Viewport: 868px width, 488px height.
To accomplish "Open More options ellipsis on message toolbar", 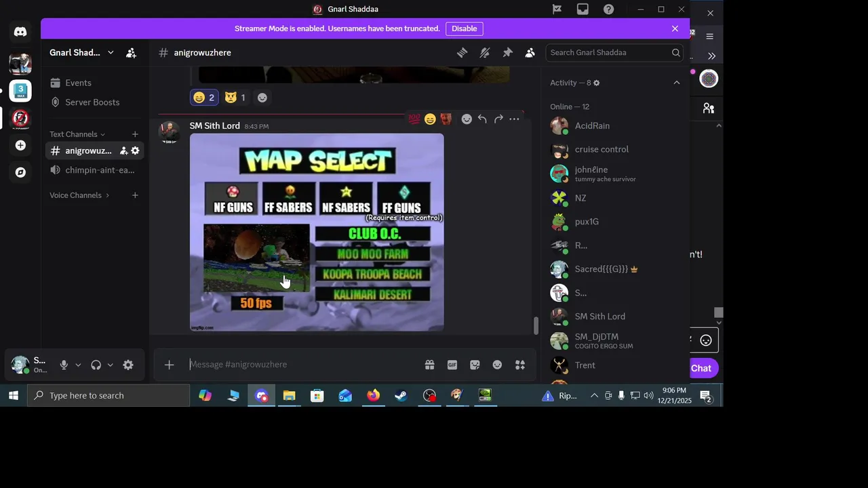I will click(x=514, y=119).
